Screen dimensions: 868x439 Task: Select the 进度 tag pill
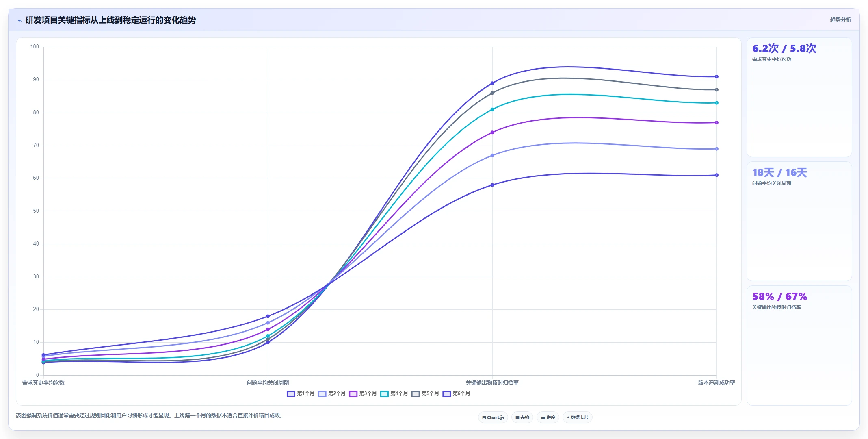tap(548, 417)
